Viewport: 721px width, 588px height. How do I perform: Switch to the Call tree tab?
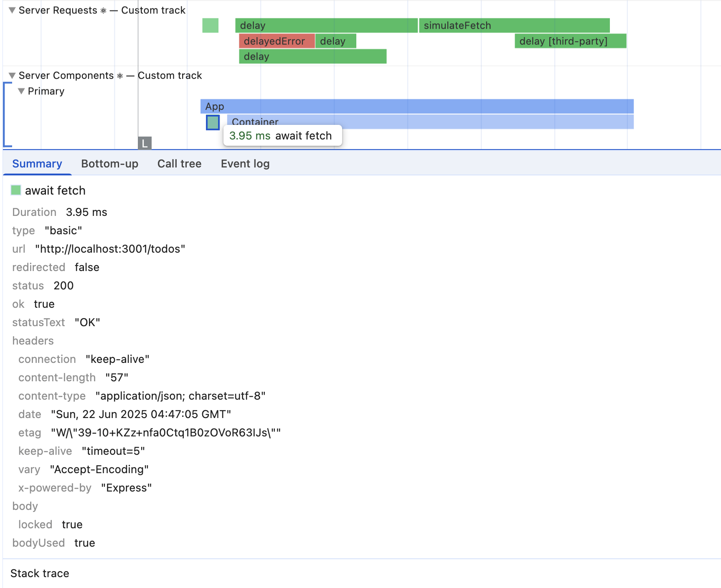(x=179, y=164)
